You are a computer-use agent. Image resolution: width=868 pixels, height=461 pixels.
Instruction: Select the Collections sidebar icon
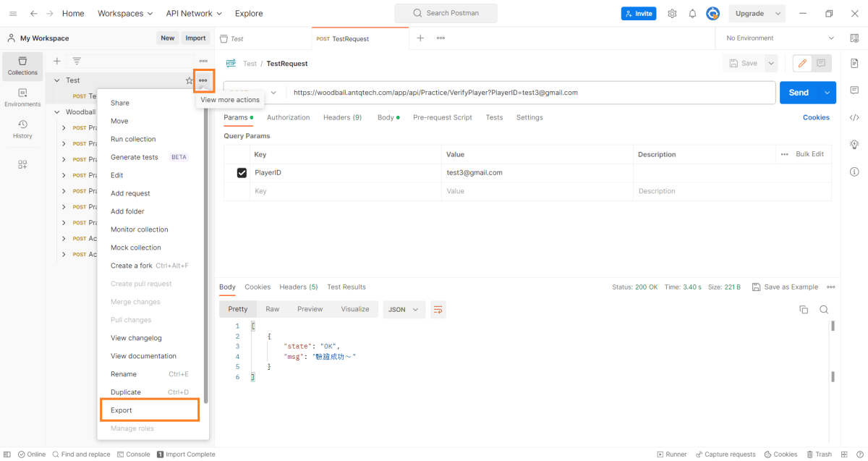coord(22,65)
